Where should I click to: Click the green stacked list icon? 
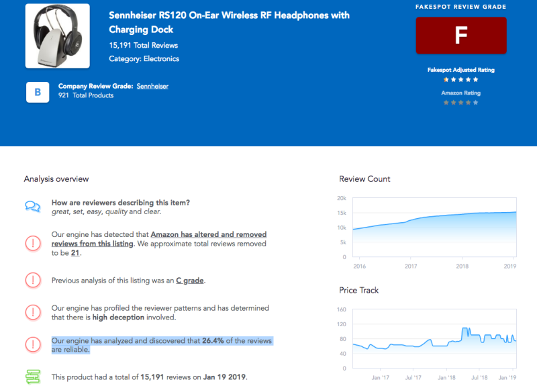click(33, 377)
